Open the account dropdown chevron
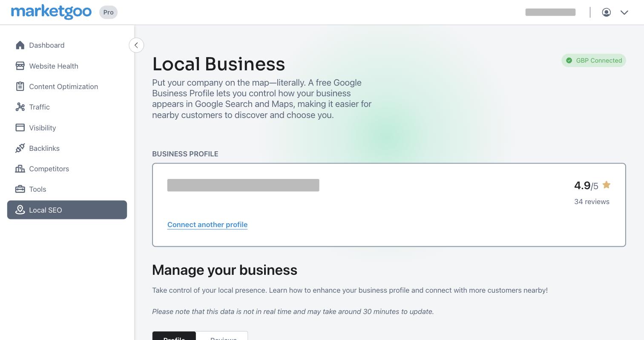 pos(624,12)
